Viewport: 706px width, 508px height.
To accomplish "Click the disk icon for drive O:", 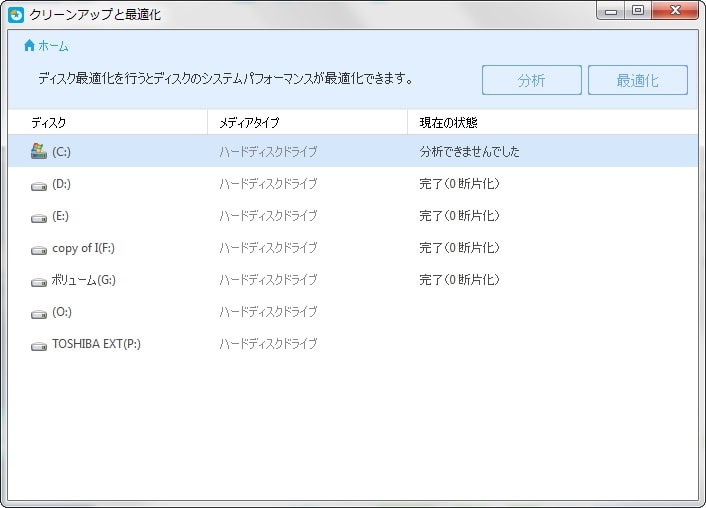I will tap(39, 313).
